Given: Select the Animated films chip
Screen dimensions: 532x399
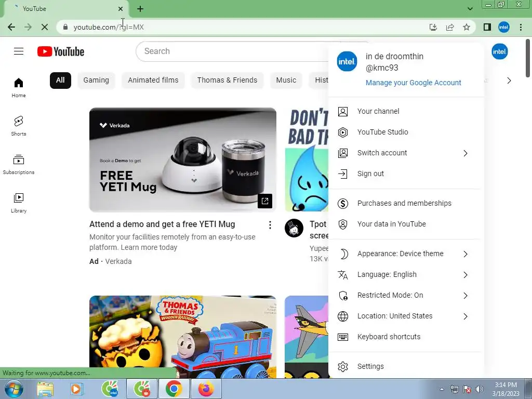Looking at the screenshot, I should coord(153,81).
